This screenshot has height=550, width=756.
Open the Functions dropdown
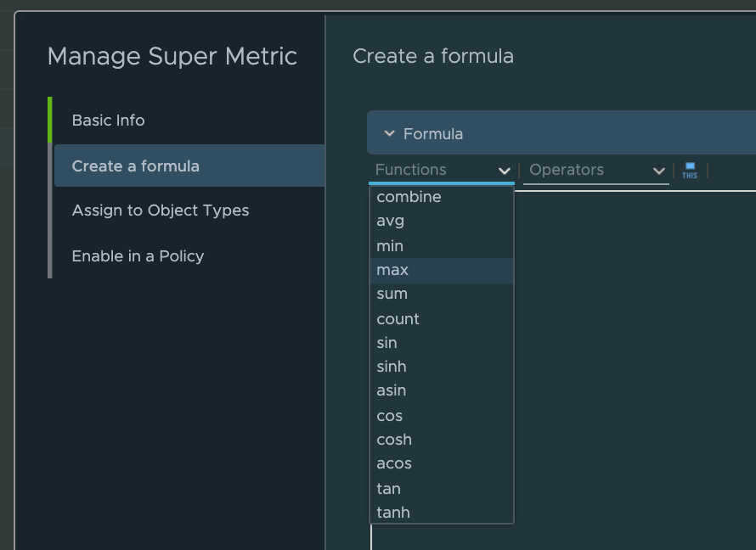[442, 170]
